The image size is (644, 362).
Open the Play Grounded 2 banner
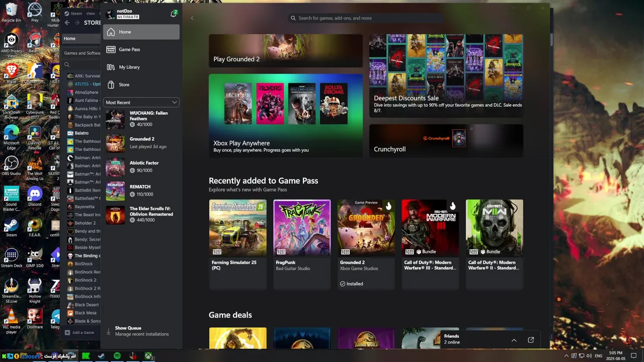(285, 51)
